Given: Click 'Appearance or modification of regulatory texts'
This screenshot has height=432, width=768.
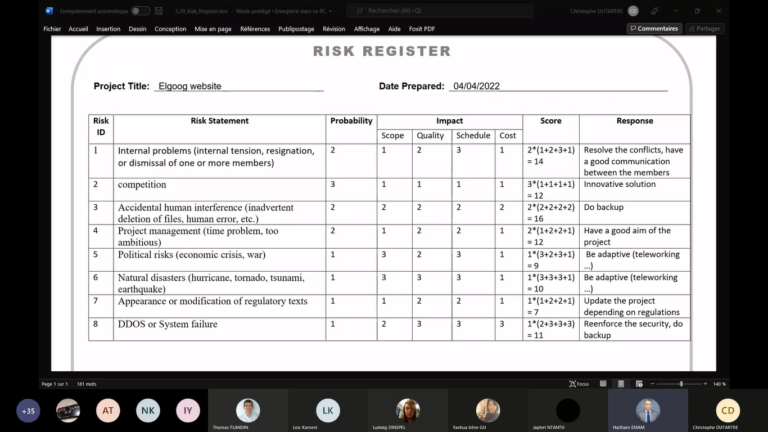Looking at the screenshot, I should [x=213, y=301].
